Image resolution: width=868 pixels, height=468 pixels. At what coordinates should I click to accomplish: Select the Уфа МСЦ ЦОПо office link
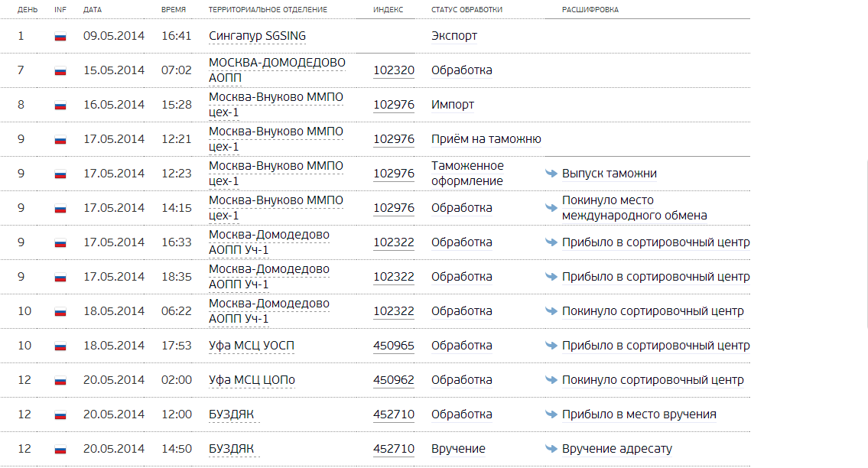252,380
